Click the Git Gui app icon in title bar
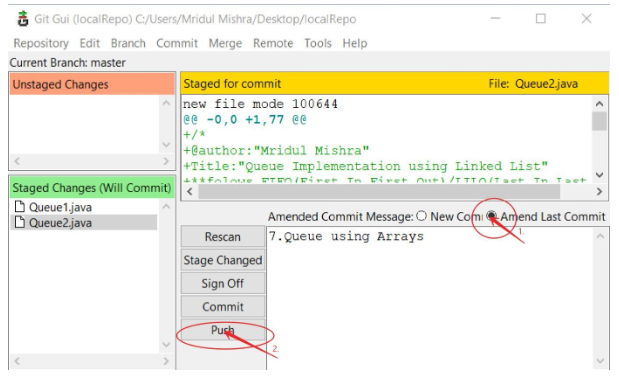 click(23, 19)
